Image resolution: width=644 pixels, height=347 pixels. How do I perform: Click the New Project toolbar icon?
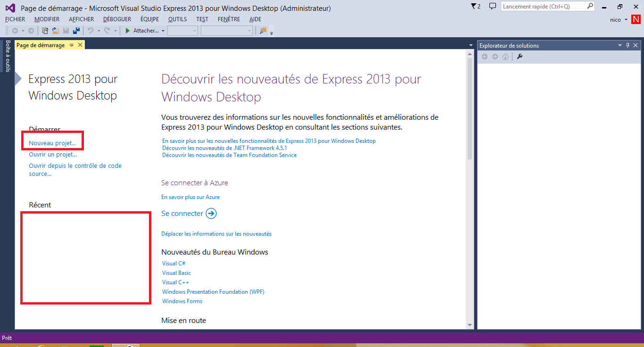click(x=45, y=31)
